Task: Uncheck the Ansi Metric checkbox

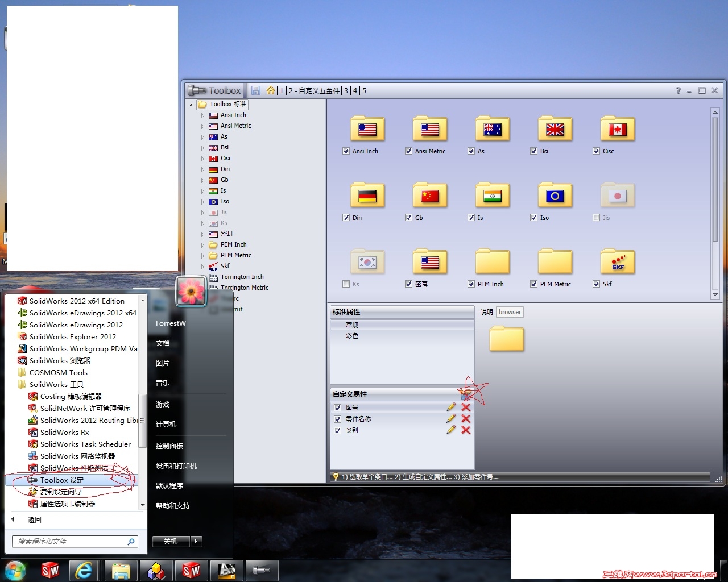Action: point(408,151)
